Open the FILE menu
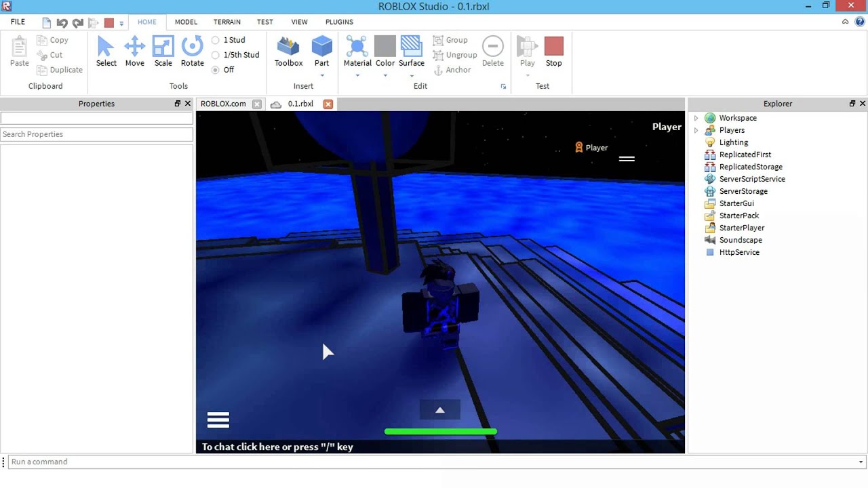Image resolution: width=868 pixels, height=488 pixels. (x=18, y=22)
